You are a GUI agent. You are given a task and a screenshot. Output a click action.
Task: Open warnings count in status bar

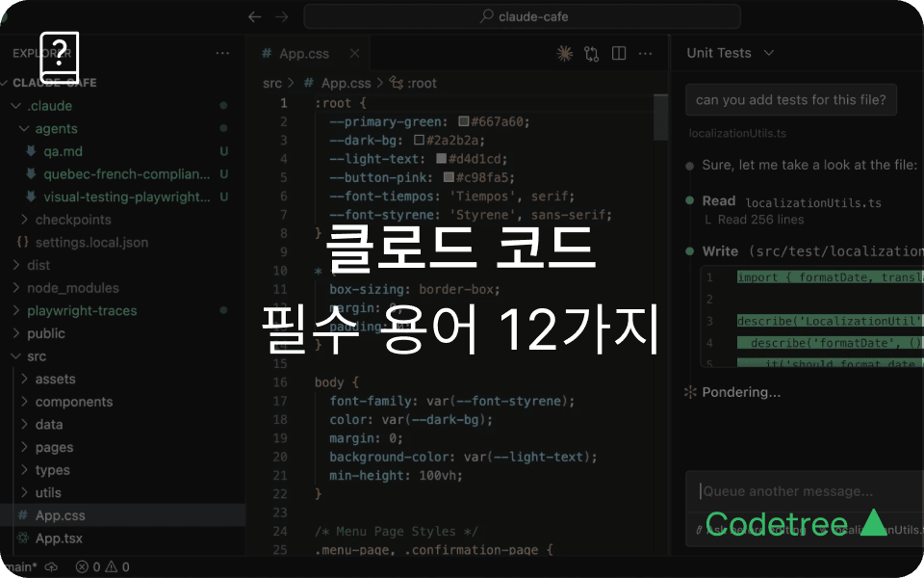click(117, 567)
